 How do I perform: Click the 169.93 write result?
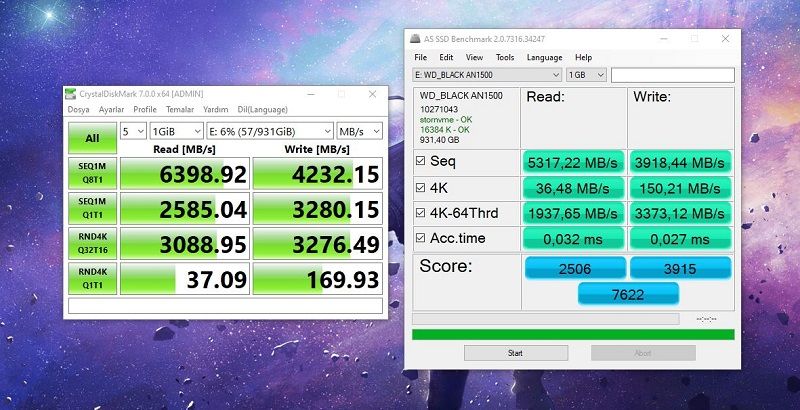317,278
